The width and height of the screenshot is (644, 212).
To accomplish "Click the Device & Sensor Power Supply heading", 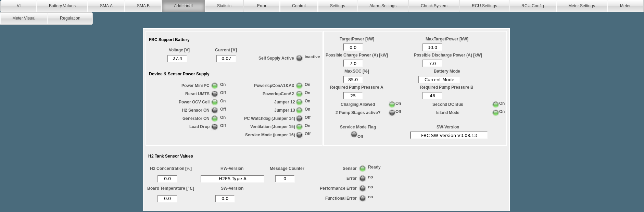I will (179, 74).
